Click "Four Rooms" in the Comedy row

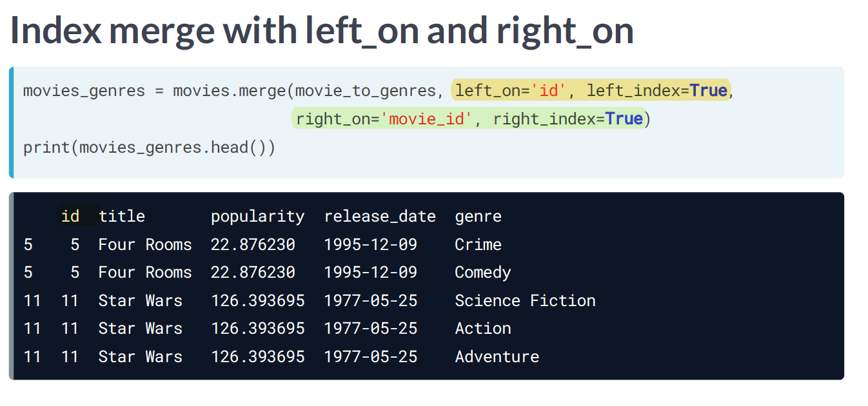(x=145, y=273)
